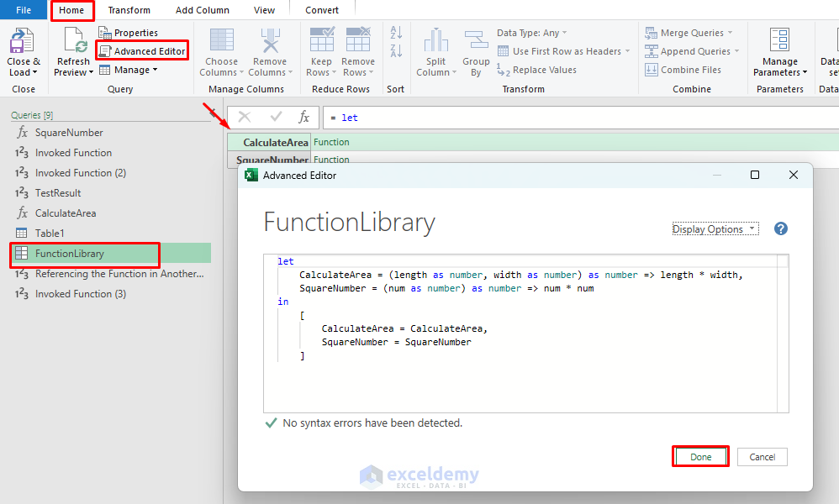
Task: Click the SquareNumber Function value link
Action: 331,160
